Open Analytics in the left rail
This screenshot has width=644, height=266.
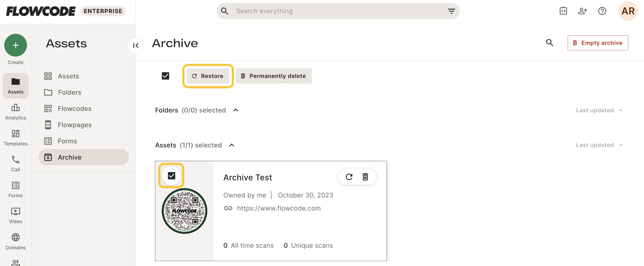pos(16,112)
